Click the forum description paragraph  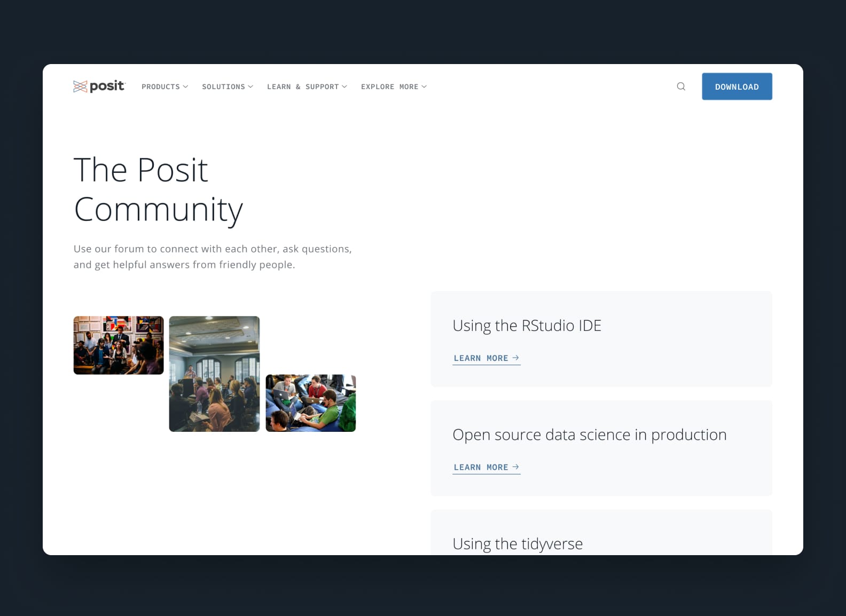tap(213, 257)
